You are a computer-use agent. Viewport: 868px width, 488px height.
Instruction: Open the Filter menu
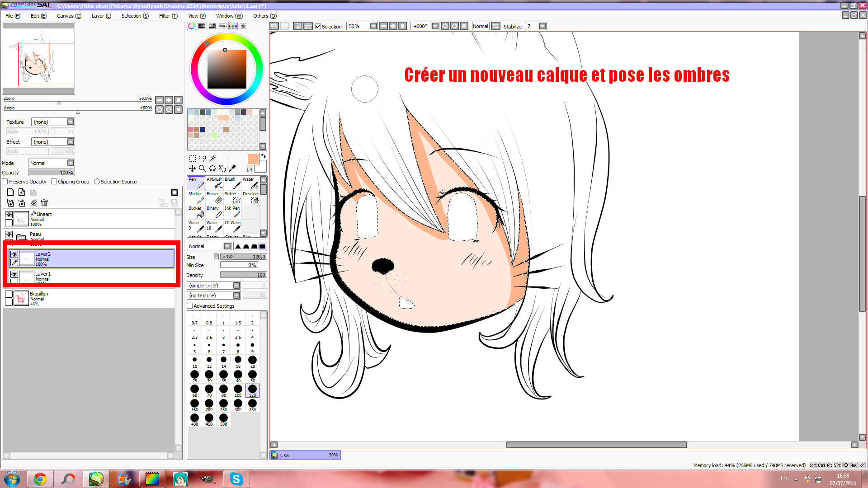[168, 16]
